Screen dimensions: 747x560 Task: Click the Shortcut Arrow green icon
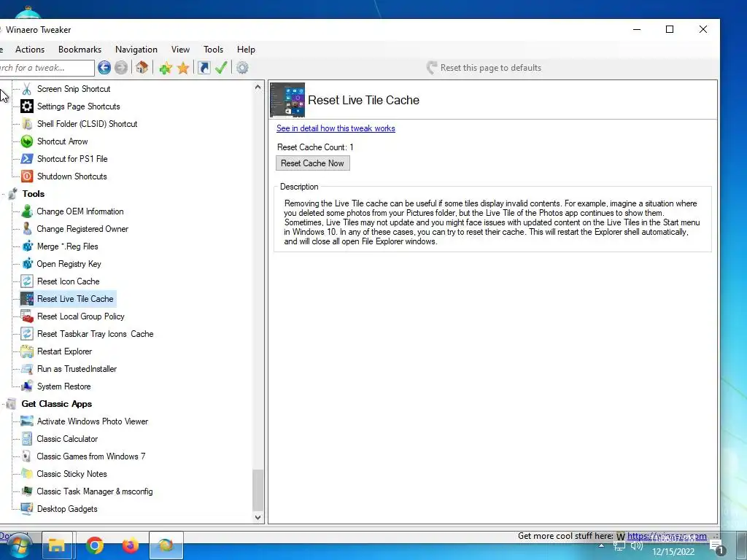pyautogui.click(x=27, y=141)
